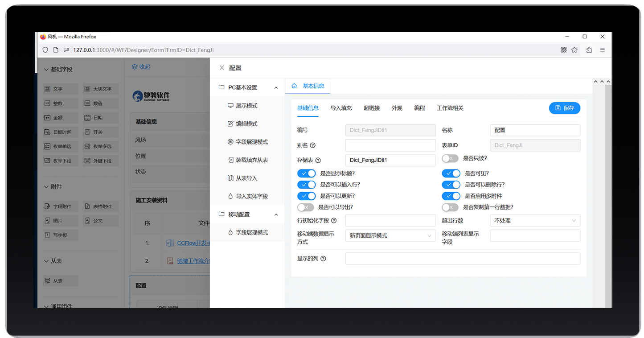This screenshot has height=338, width=644.
Task: Open Firefox application menu
Action: [x=603, y=50]
